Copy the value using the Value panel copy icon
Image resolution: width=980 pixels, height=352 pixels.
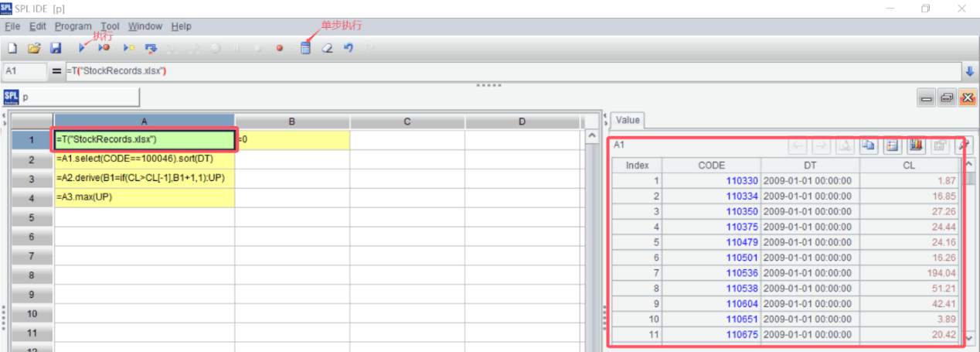(x=868, y=145)
